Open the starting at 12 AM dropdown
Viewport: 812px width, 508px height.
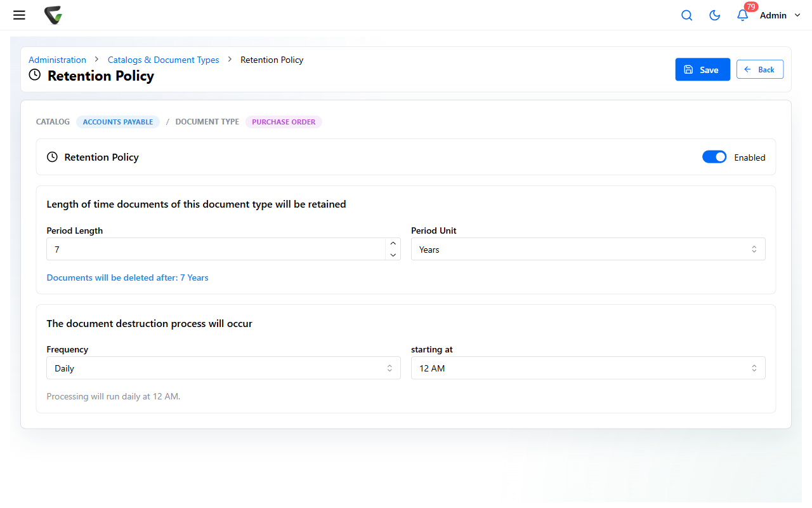(588, 368)
